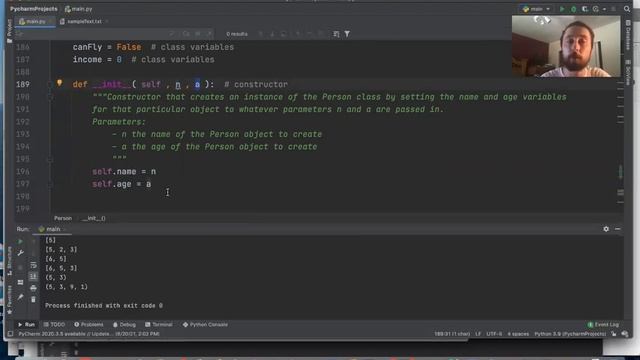Click 'Process finished with exit code 0' output
Viewport: 640px width, 360px height.
tap(104, 305)
